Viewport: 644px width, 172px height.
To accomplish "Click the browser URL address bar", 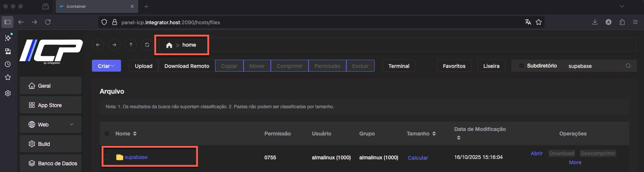I will point(321,22).
